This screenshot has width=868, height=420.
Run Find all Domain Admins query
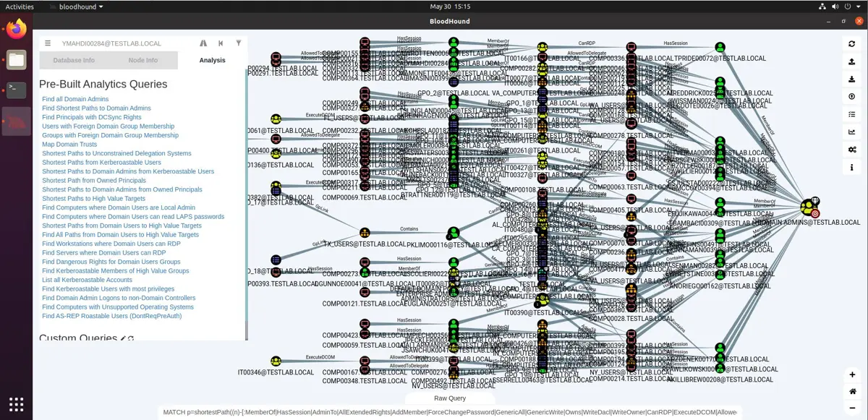[75, 99]
